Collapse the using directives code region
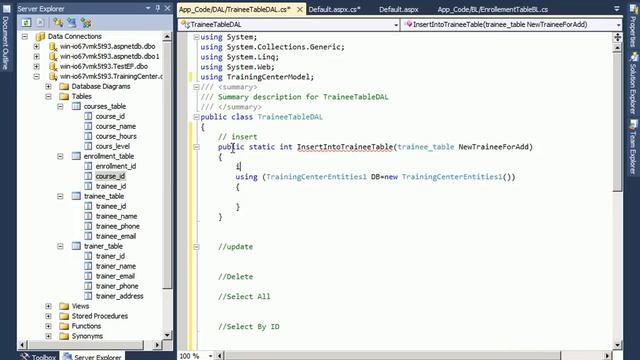Viewport: 640px width, 360px height. 196,37
